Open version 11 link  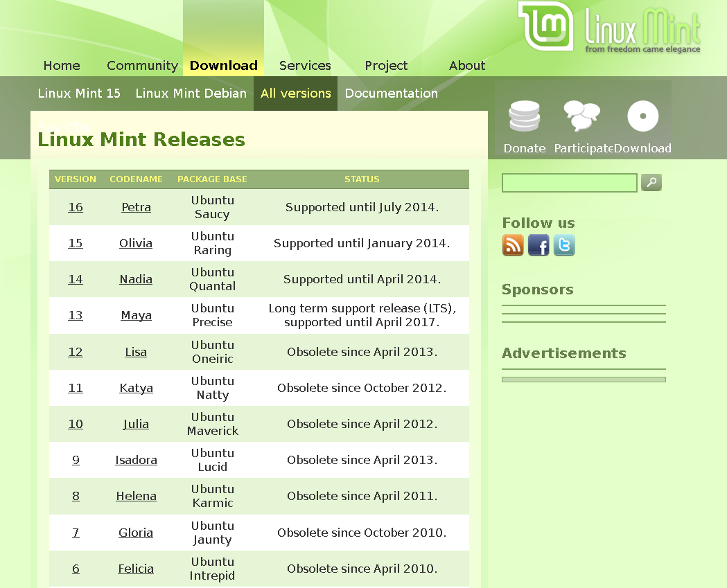pos(76,389)
